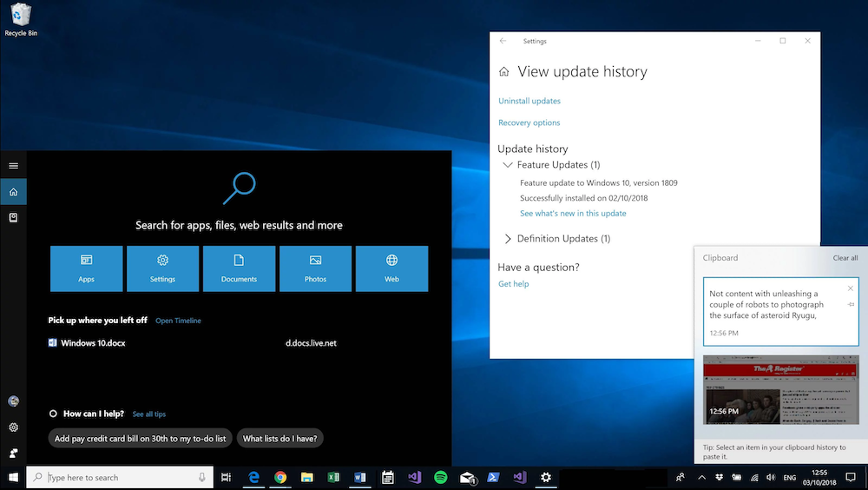
Task: Open the Timeline link
Action: point(178,321)
